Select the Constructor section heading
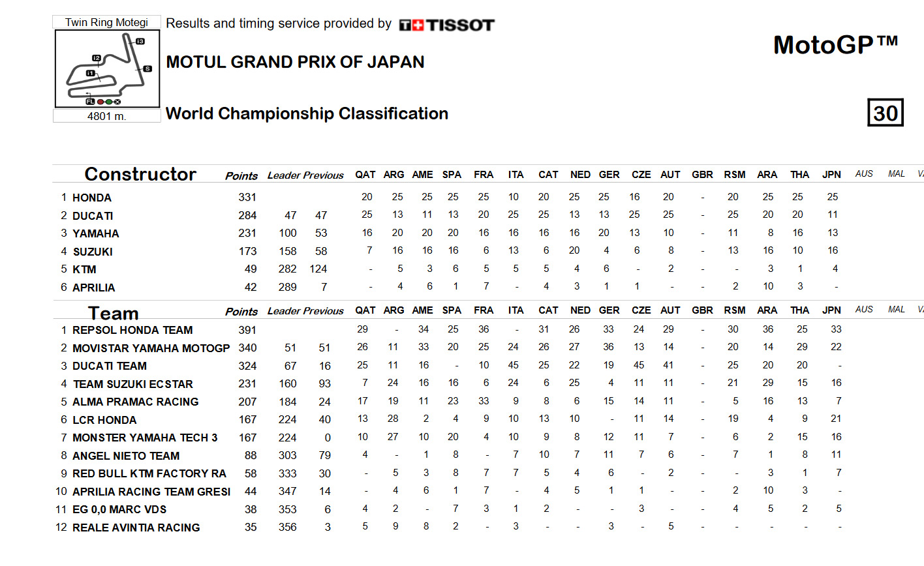This screenshot has width=924, height=566. 140,174
